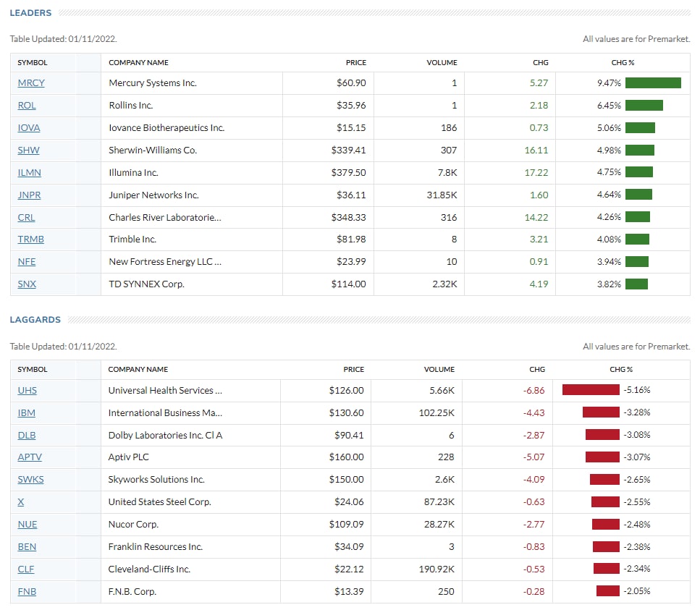Follow the NFE symbol link
Image resolution: width=700 pixels, height=610 pixels.
coord(27,261)
